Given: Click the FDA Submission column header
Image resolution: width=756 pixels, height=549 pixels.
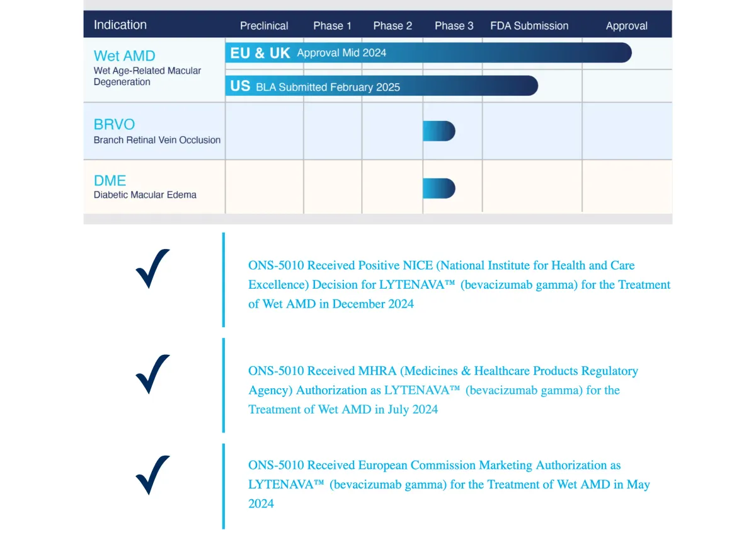Looking at the screenshot, I should (x=529, y=26).
